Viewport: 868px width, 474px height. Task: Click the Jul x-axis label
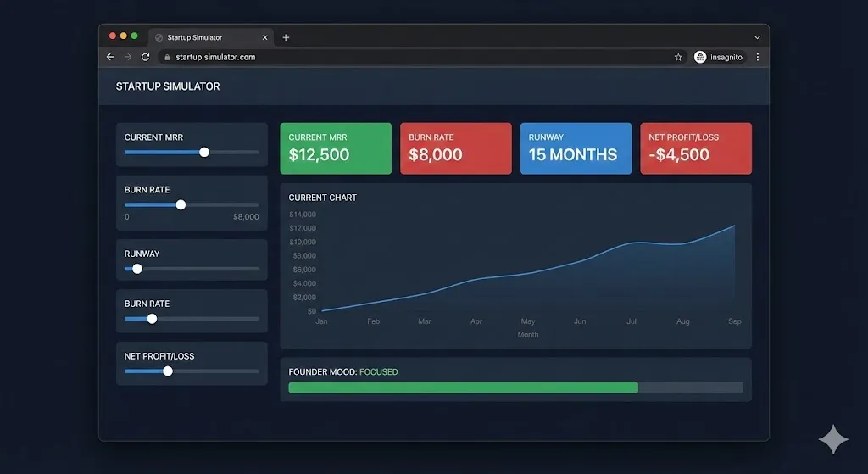click(x=631, y=321)
